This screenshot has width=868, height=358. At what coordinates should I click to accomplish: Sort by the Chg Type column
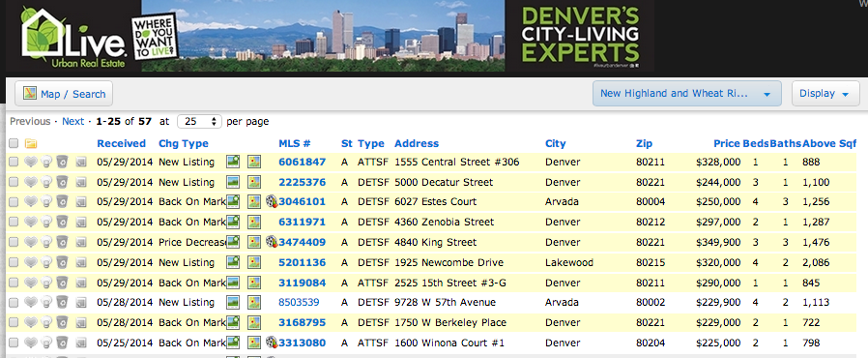pyautogui.click(x=184, y=143)
